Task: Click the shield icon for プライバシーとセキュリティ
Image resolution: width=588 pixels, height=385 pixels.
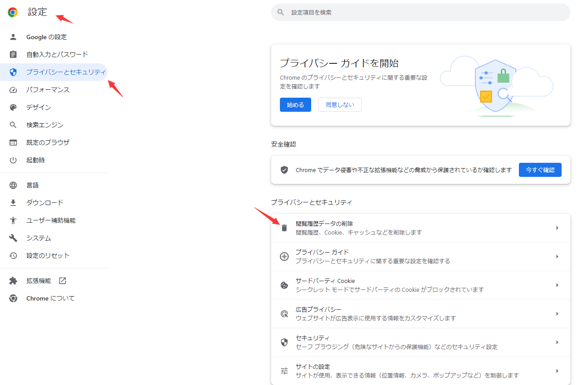Action: click(x=13, y=72)
